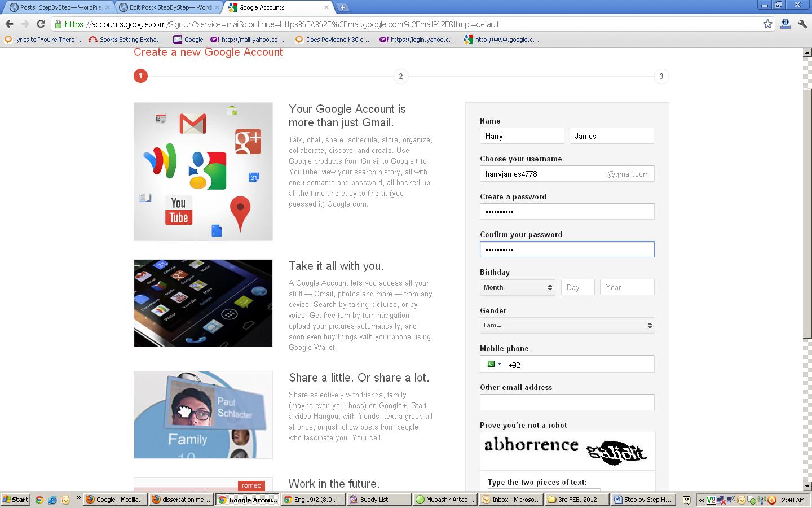Click the step 2 progress indicator circle
Viewport: 812px width, 508px height.
[x=401, y=76]
